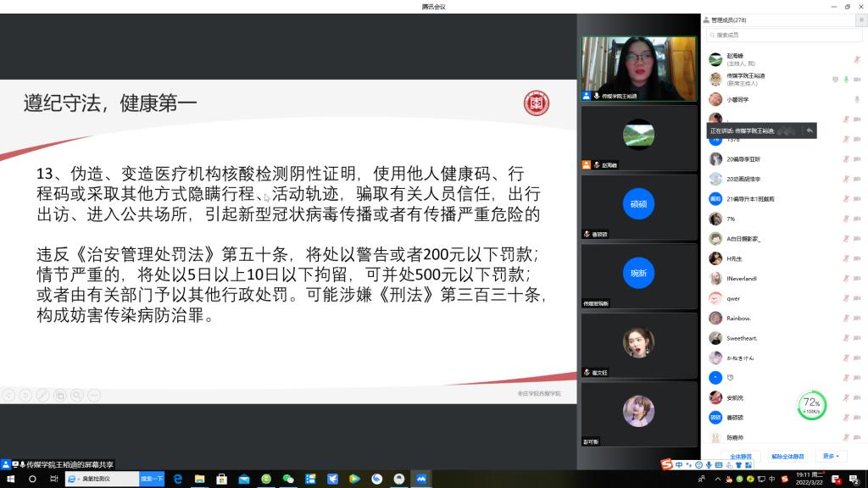Click the slide more-options ellipsis icon
The width and height of the screenshot is (868, 488).
coord(94,395)
